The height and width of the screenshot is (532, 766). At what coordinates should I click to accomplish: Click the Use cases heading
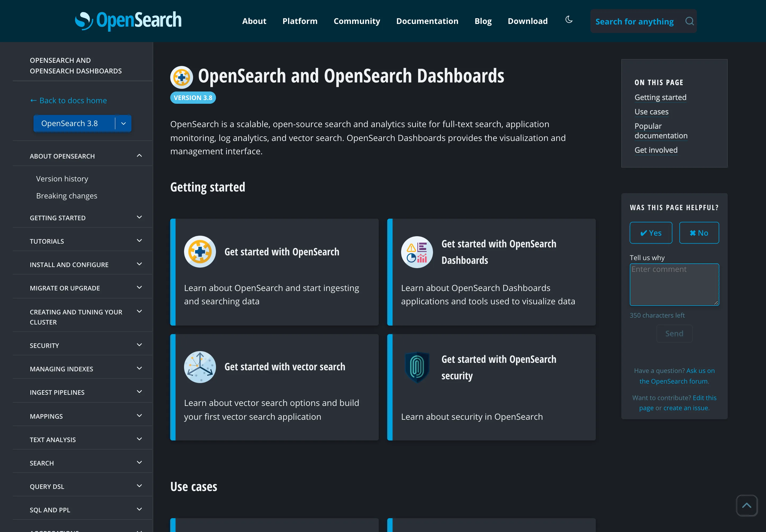[x=194, y=487]
